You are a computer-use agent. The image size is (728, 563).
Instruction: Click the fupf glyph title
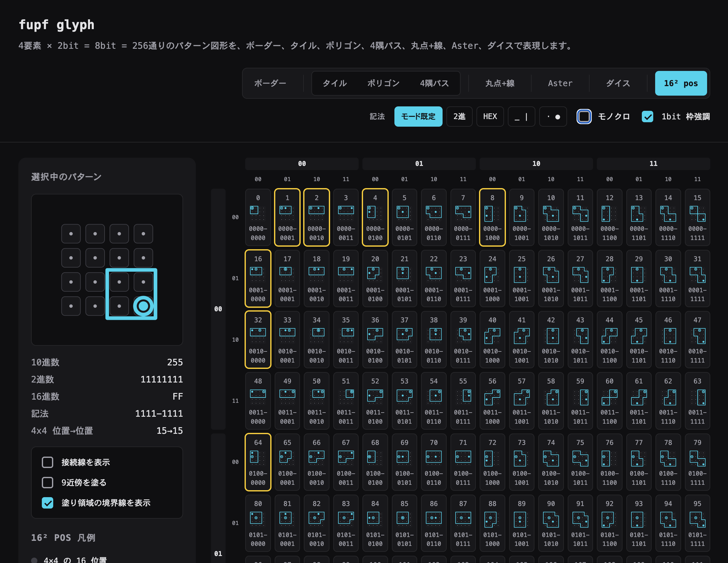point(56,25)
